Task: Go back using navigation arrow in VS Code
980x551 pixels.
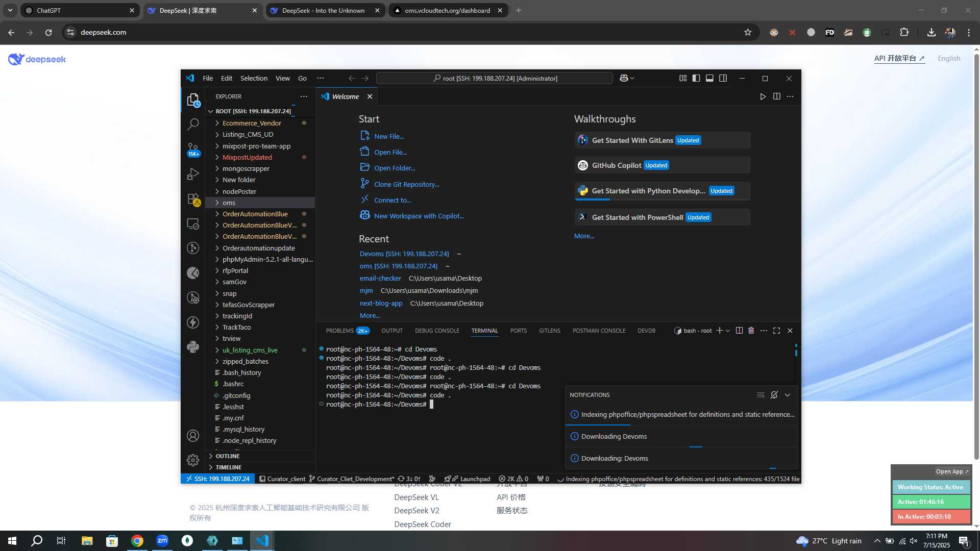Action: point(352,78)
